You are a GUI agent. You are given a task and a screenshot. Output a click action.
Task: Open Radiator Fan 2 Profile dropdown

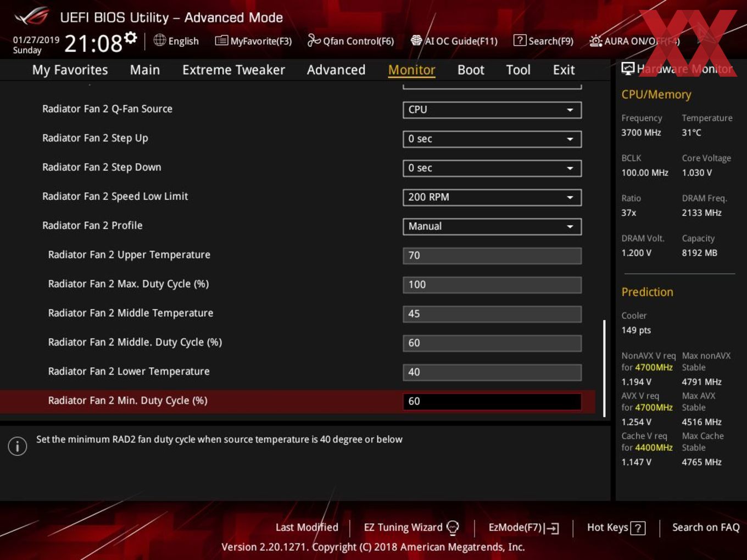point(492,226)
